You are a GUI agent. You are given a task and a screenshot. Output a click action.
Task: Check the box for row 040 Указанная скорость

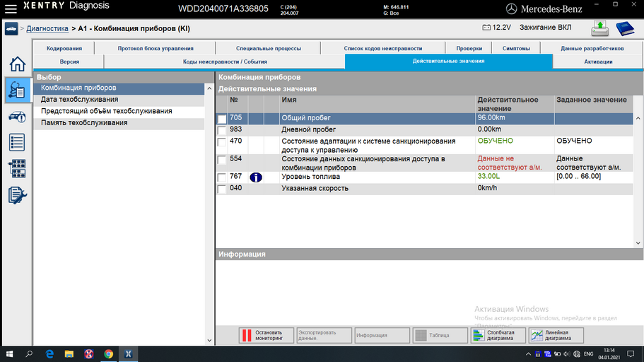point(222,189)
